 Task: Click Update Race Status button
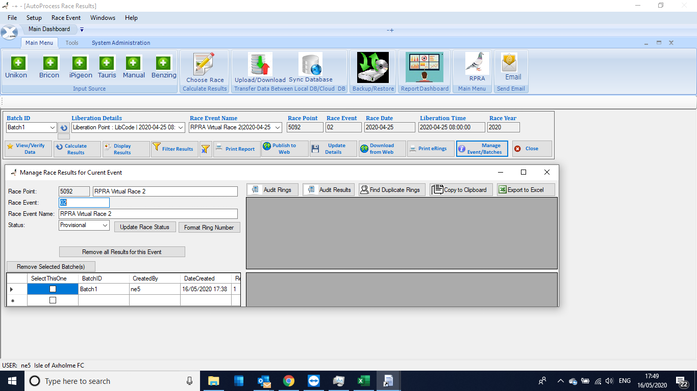click(144, 227)
